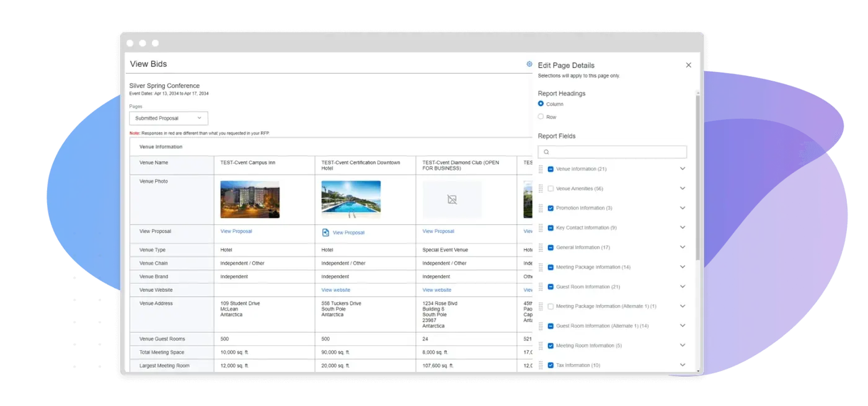Grab the drag handle for Guest Room Information (21)
Viewport: 868px width, 406px height.
pos(541,287)
